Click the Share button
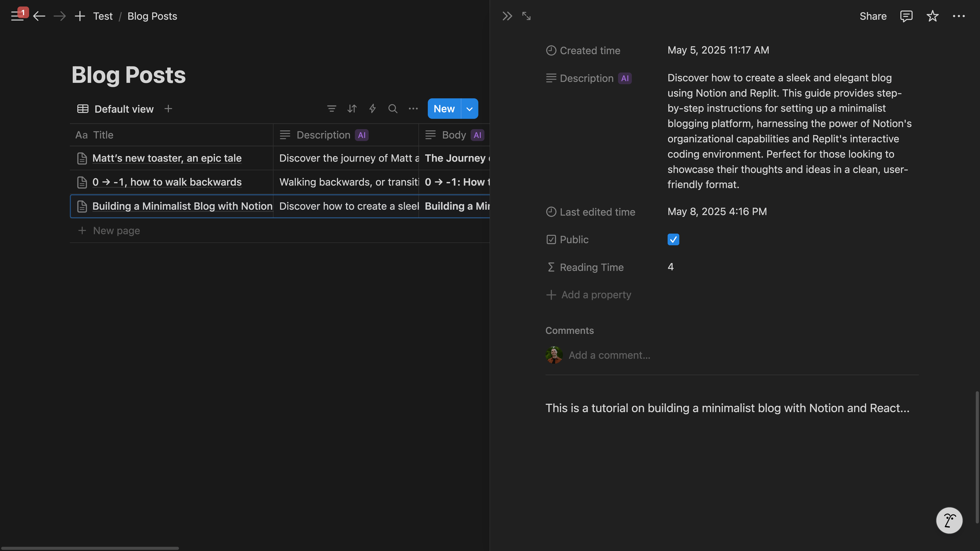 coord(873,16)
